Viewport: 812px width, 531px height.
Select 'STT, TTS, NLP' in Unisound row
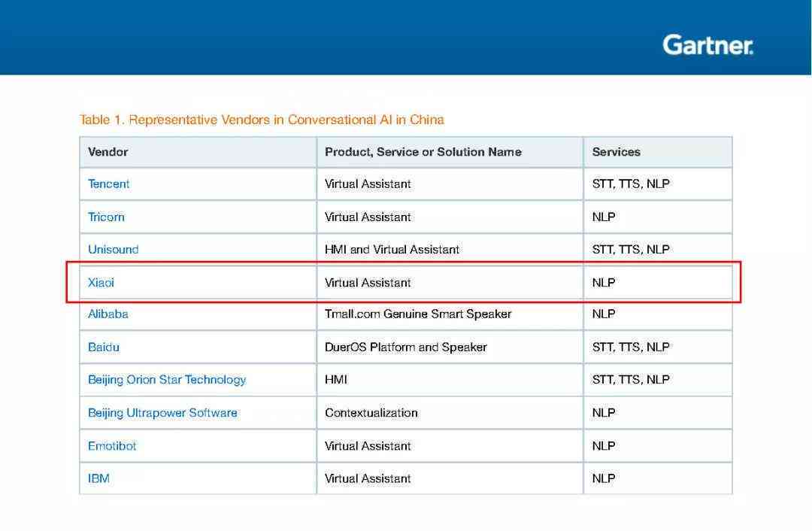coord(631,249)
